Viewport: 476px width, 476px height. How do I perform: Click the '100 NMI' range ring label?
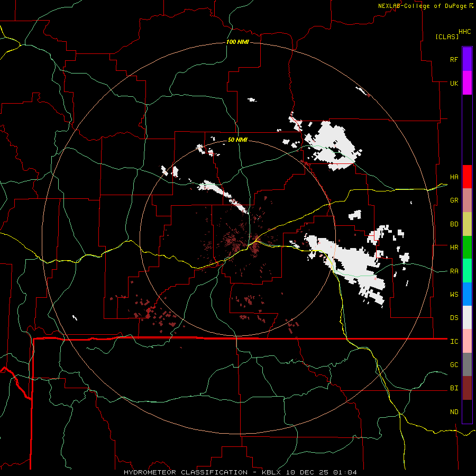click(237, 42)
